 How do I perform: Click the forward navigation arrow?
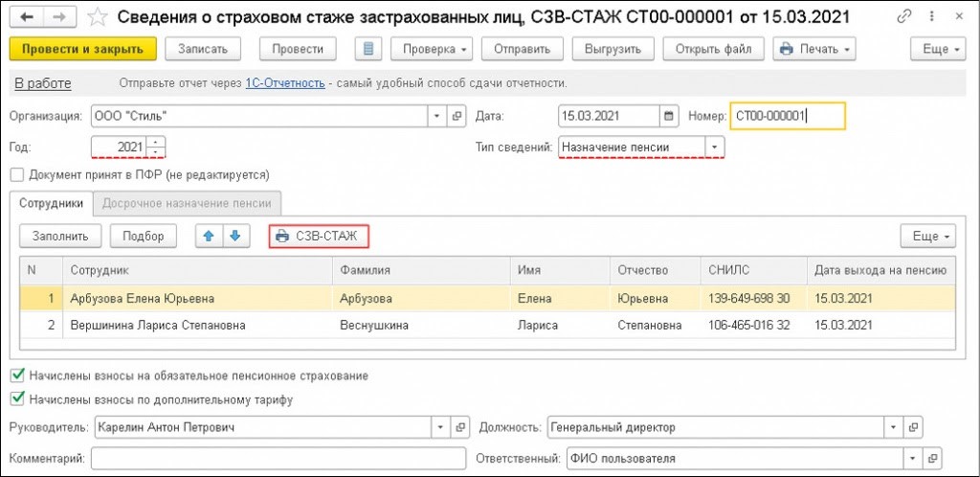(x=58, y=16)
